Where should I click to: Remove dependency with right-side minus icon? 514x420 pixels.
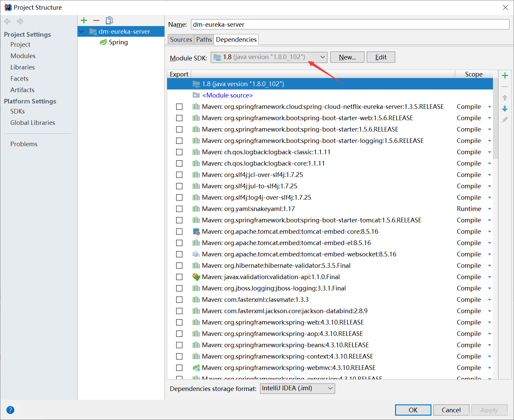coord(505,87)
